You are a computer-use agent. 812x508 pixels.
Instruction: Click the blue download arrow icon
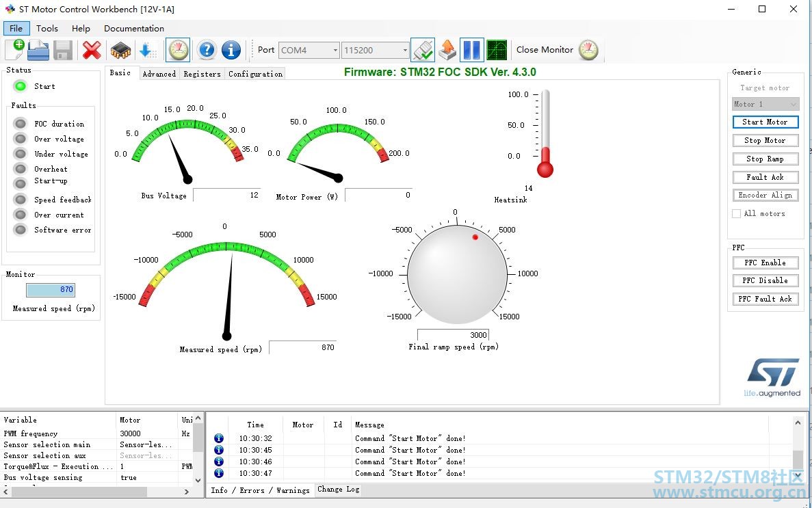(147, 50)
